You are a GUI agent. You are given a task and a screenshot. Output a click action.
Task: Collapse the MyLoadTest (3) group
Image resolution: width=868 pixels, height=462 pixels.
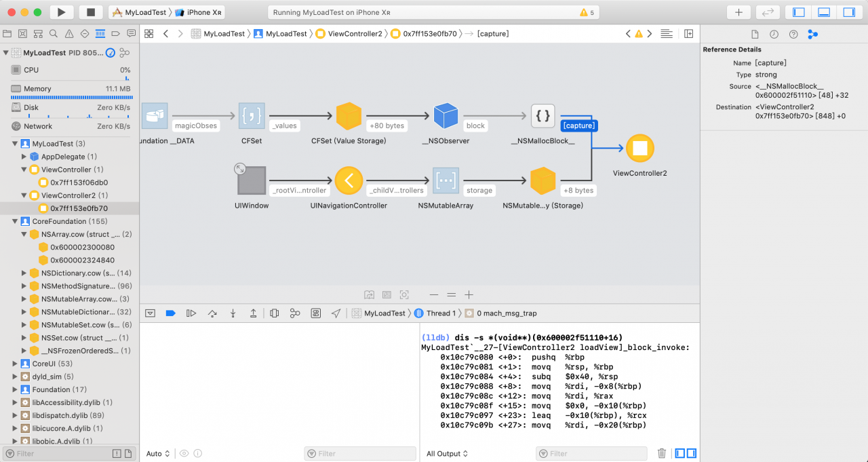[x=15, y=144]
